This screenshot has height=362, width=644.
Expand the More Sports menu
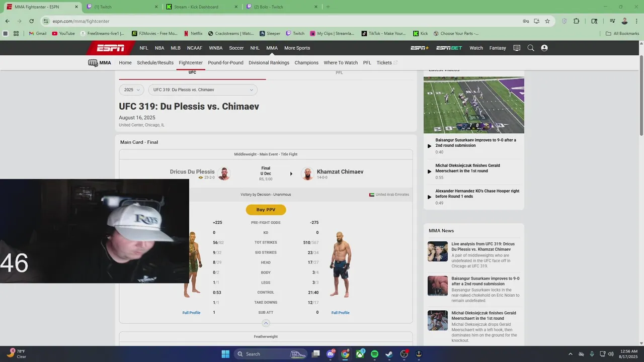297,48
